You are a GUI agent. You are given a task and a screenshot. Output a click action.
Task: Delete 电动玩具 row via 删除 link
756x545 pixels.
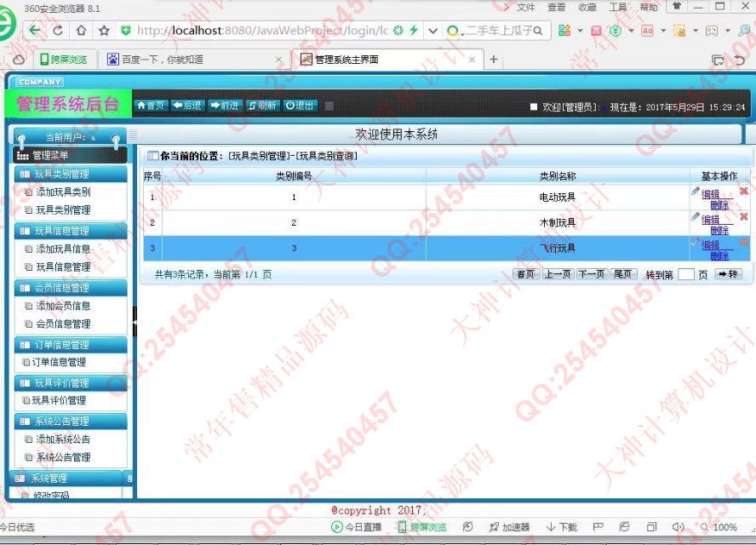pos(719,205)
